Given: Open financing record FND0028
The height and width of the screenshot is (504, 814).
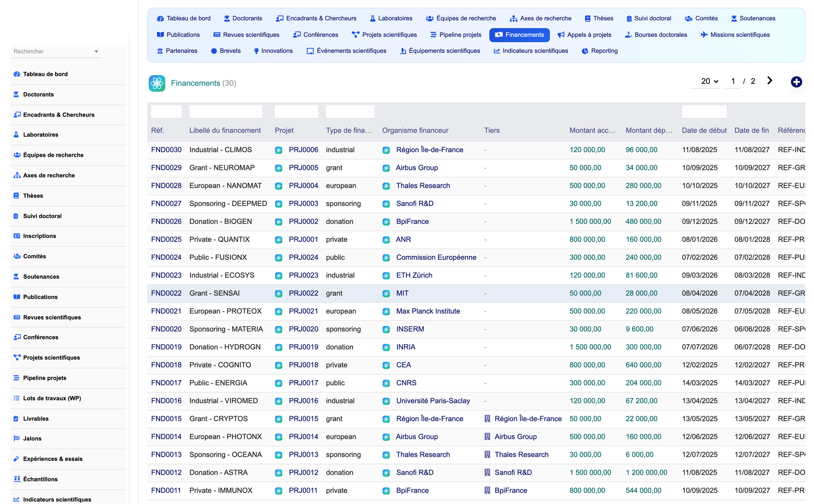Looking at the screenshot, I should click(x=166, y=186).
